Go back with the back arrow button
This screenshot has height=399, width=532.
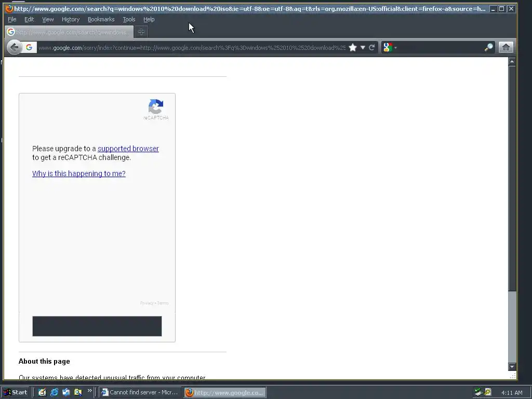(x=15, y=47)
